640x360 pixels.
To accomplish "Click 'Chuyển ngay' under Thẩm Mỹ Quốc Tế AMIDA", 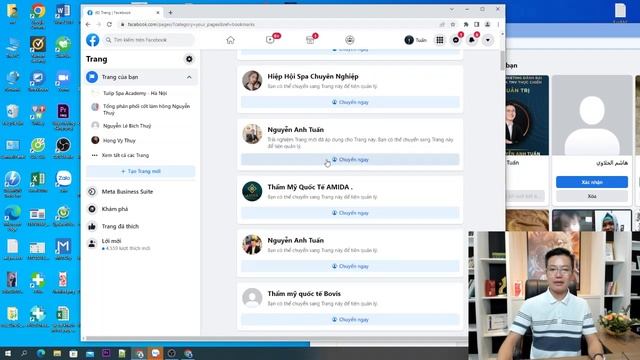I will click(x=350, y=213).
